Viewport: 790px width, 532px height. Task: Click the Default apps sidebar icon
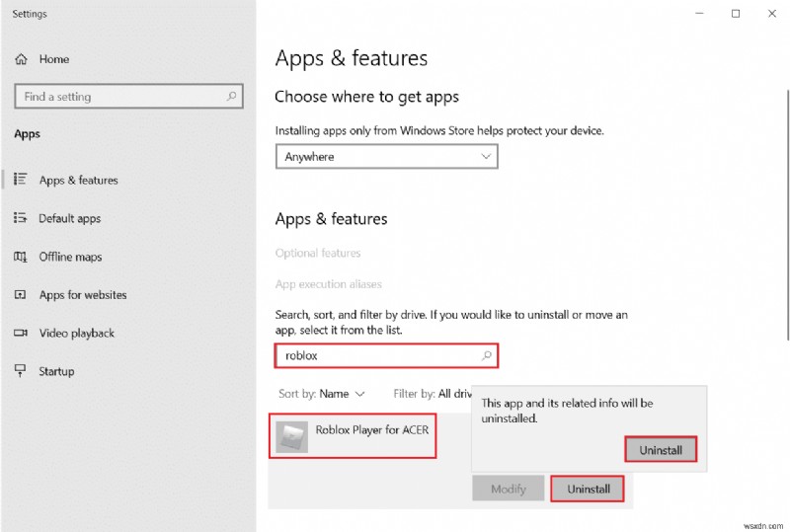(x=21, y=219)
